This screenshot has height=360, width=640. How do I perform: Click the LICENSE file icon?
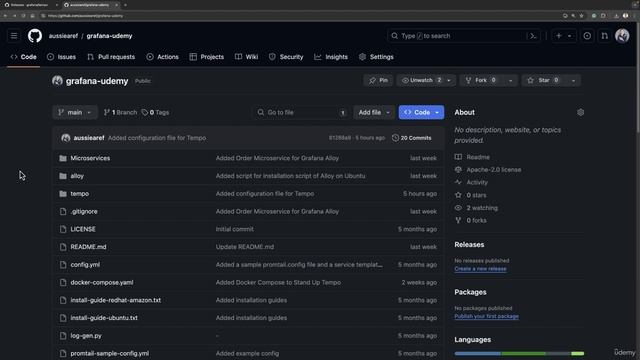point(63,229)
